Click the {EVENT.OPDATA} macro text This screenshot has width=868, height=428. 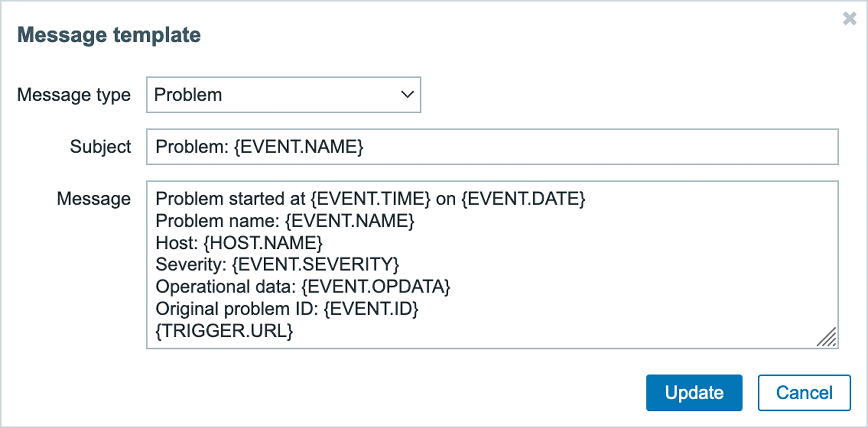point(375,287)
